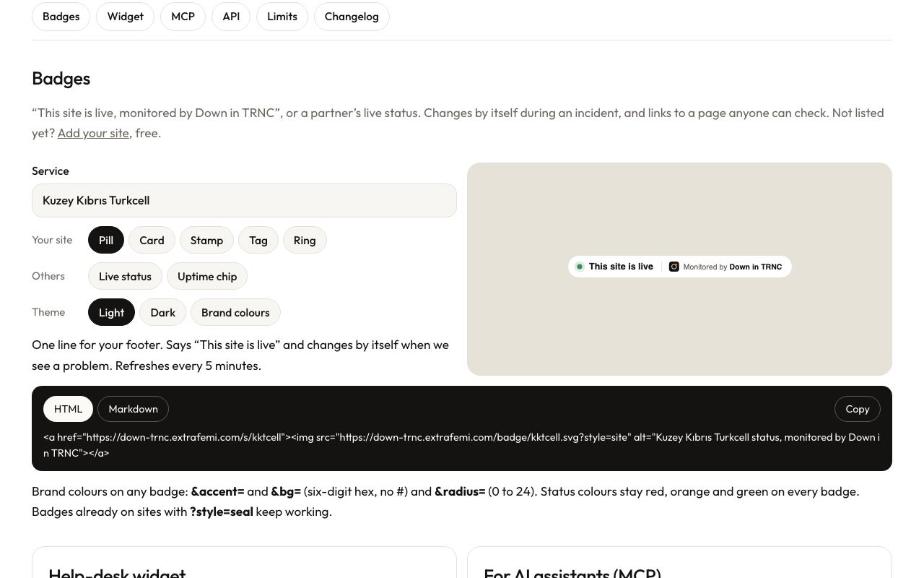The image size is (924, 578).
Task: Click the 'Badges' section heading
Action: [x=61, y=78]
